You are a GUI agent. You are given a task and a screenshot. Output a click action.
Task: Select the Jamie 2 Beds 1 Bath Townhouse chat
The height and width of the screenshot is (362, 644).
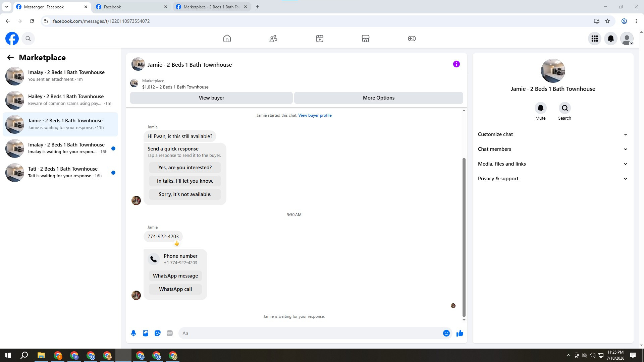[60, 124]
